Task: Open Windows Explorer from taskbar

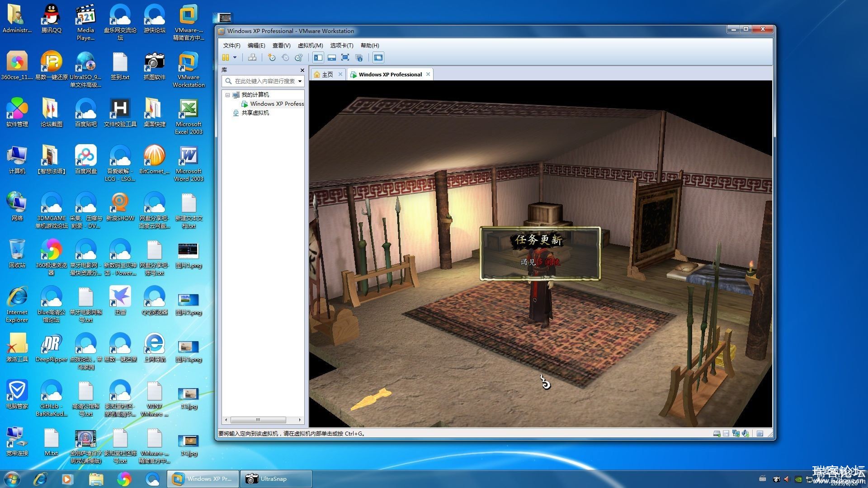Action: pos(96,479)
